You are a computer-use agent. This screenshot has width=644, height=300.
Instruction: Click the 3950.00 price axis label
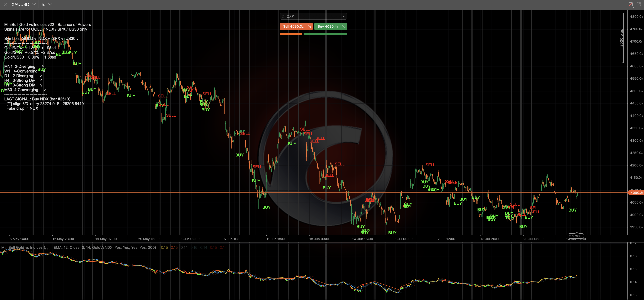[636, 227]
